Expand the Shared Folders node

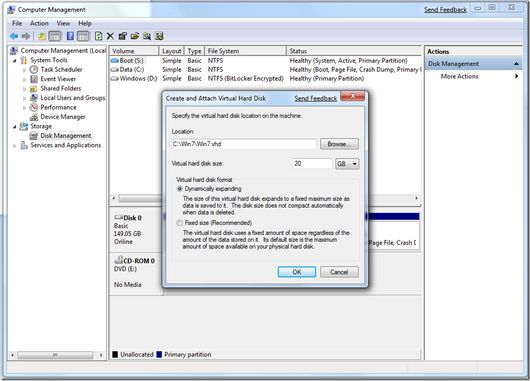point(24,89)
